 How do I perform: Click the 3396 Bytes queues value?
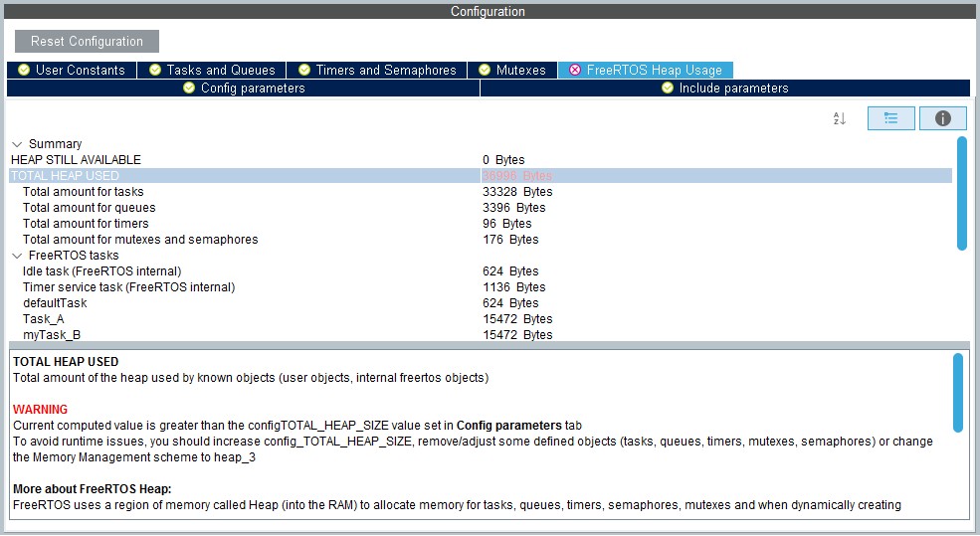coord(513,208)
